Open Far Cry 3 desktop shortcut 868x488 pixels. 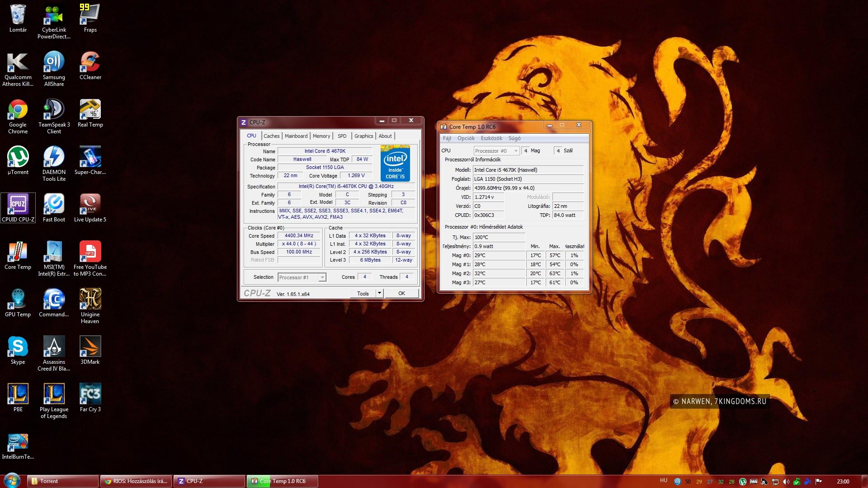click(x=90, y=399)
